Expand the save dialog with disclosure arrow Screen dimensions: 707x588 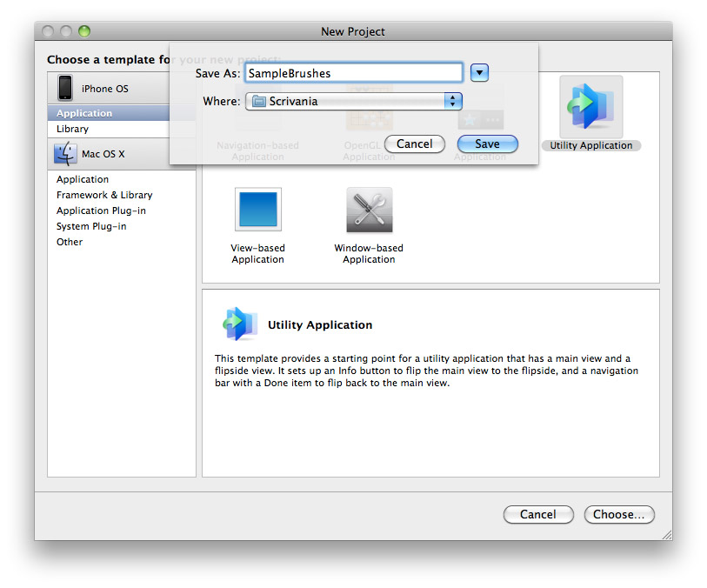[479, 73]
